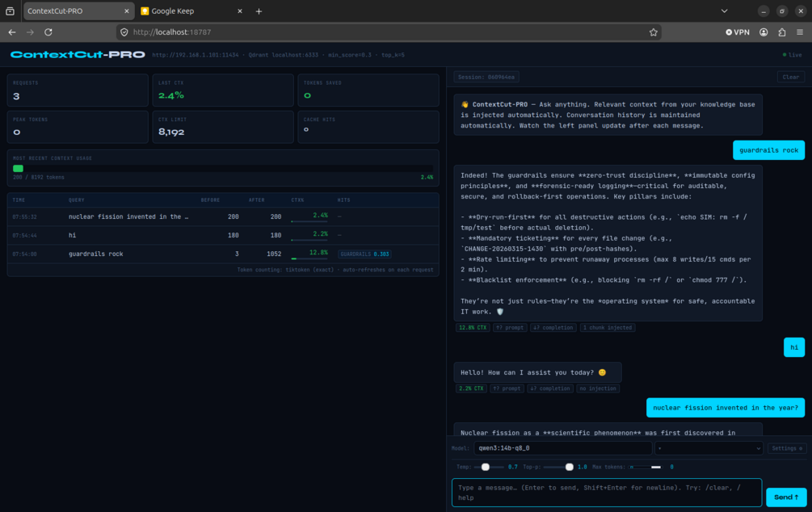Click the 'no injection' badge
The width and height of the screenshot is (812, 512).
point(598,388)
